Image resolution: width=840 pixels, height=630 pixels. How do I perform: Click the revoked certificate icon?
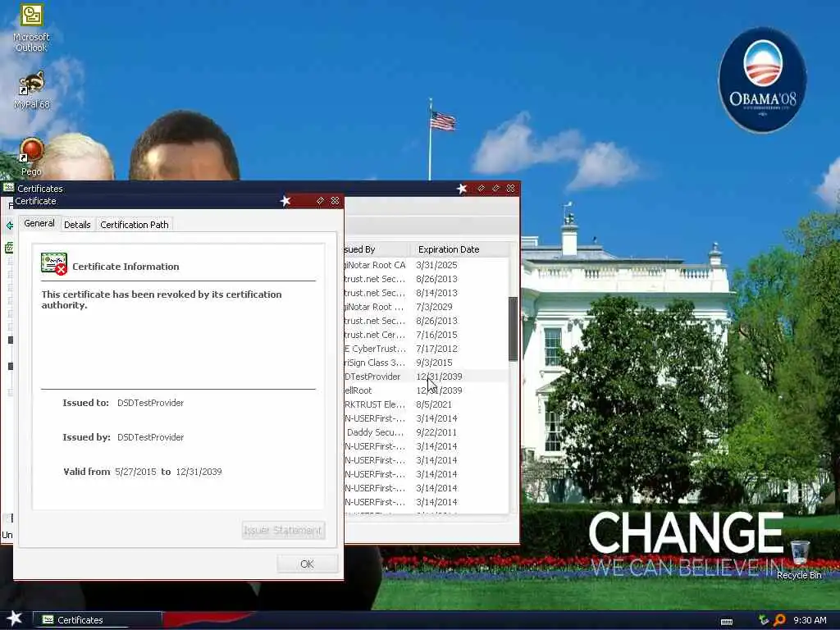point(54,264)
